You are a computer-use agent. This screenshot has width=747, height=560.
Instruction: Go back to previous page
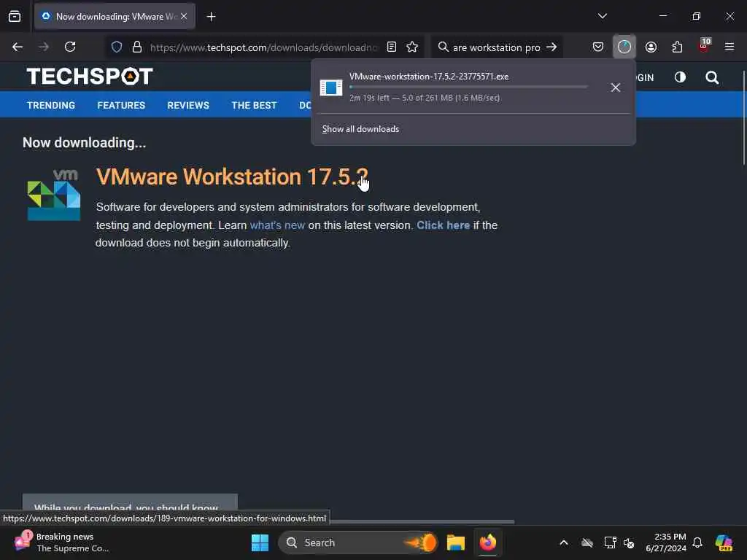tap(18, 47)
